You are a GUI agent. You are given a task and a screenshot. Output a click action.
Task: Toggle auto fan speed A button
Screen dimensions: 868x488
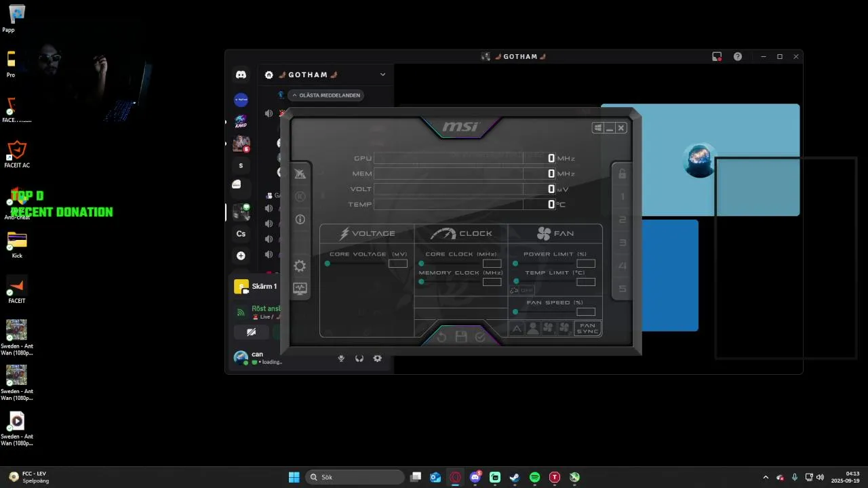[517, 329]
